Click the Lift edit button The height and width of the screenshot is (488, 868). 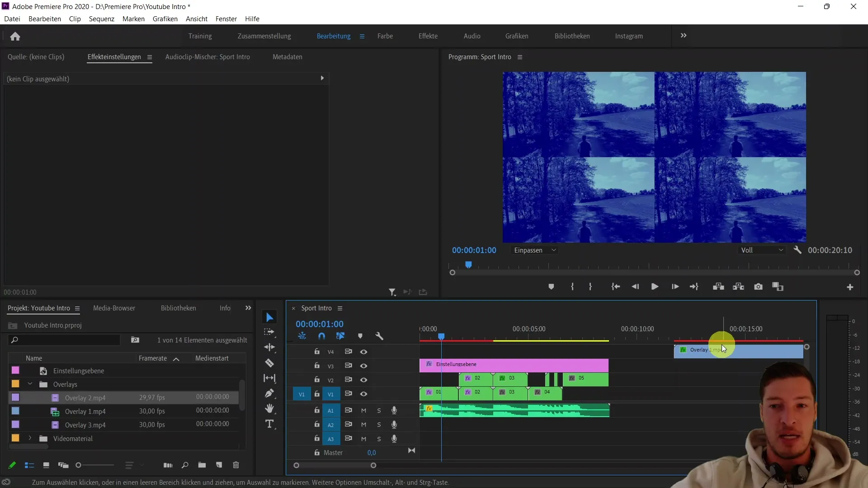pyautogui.click(x=718, y=286)
